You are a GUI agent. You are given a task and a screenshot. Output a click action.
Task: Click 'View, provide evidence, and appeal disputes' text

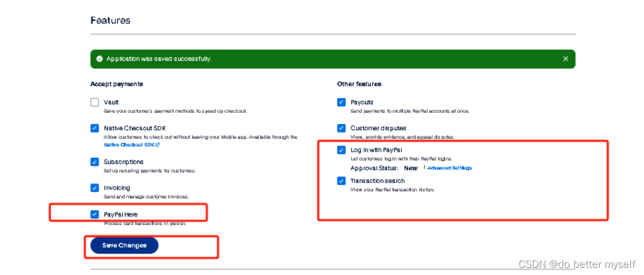tap(402, 137)
